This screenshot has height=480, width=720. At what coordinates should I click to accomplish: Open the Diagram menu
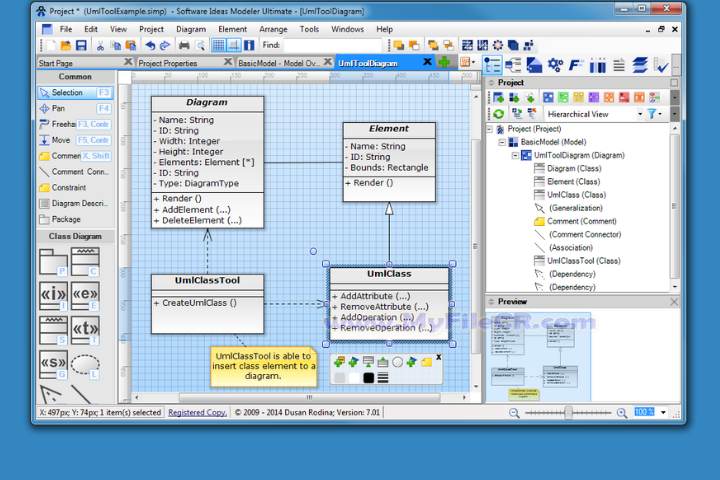pos(191,29)
